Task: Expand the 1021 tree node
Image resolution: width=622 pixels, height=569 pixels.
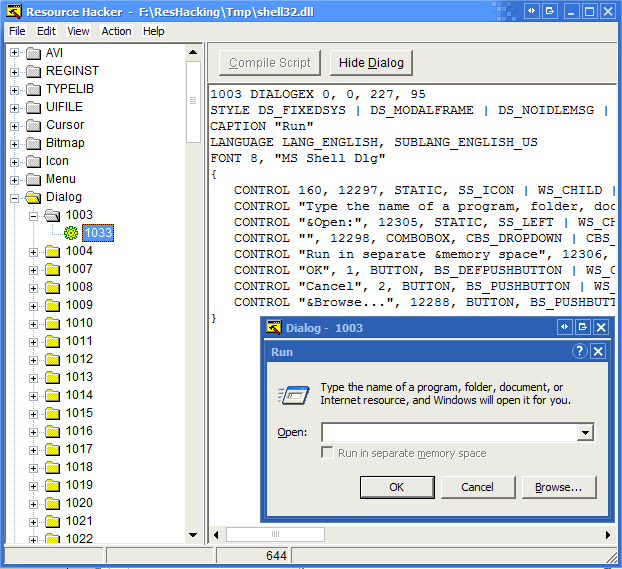Action: click(x=33, y=522)
